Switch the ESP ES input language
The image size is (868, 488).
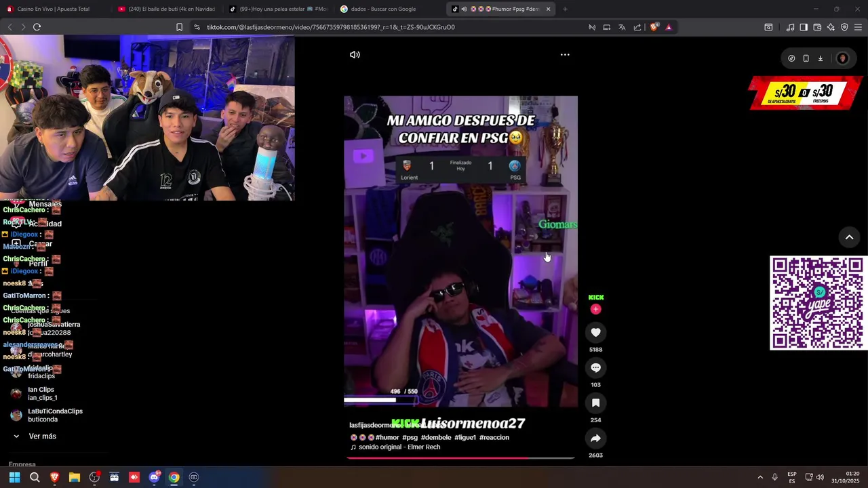click(x=792, y=477)
